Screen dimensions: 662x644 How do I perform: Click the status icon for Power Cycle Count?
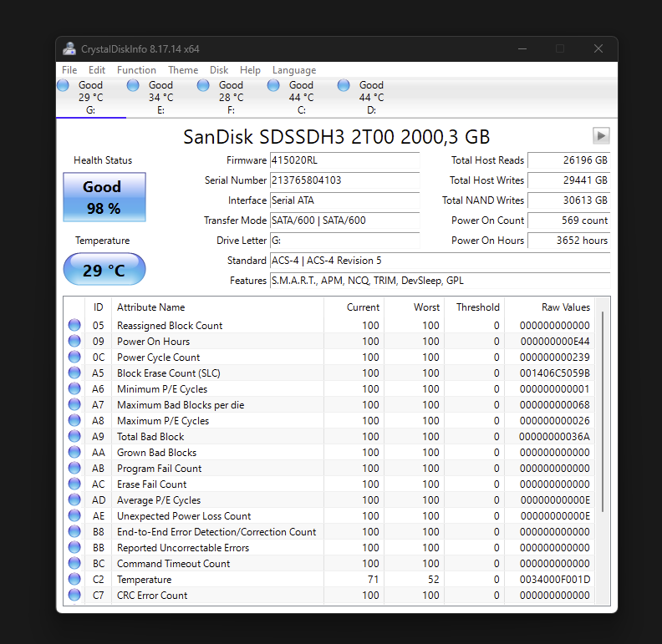coord(74,357)
